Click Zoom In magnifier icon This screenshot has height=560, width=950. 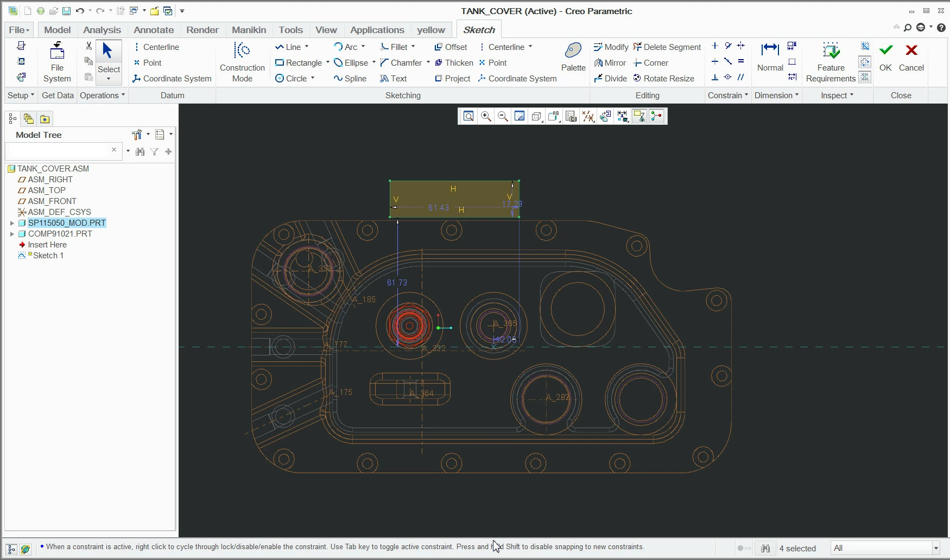(x=486, y=116)
